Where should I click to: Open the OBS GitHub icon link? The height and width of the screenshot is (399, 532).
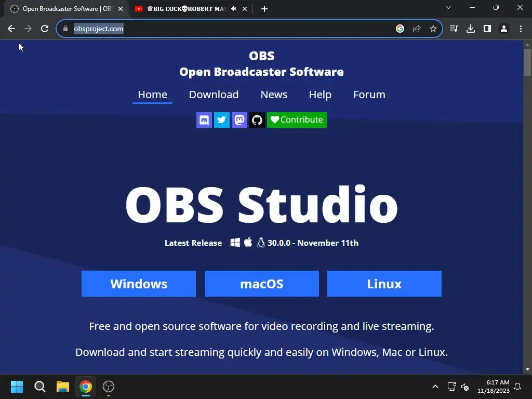pyautogui.click(x=257, y=120)
